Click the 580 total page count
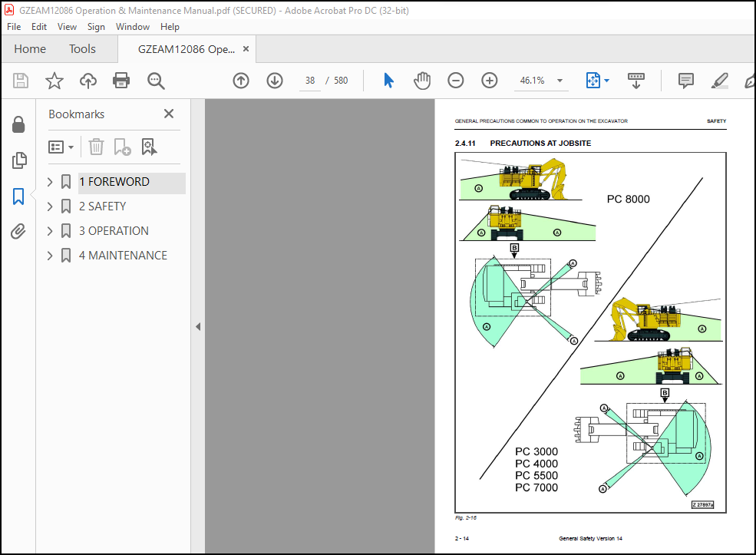756x555 pixels. [x=341, y=81]
